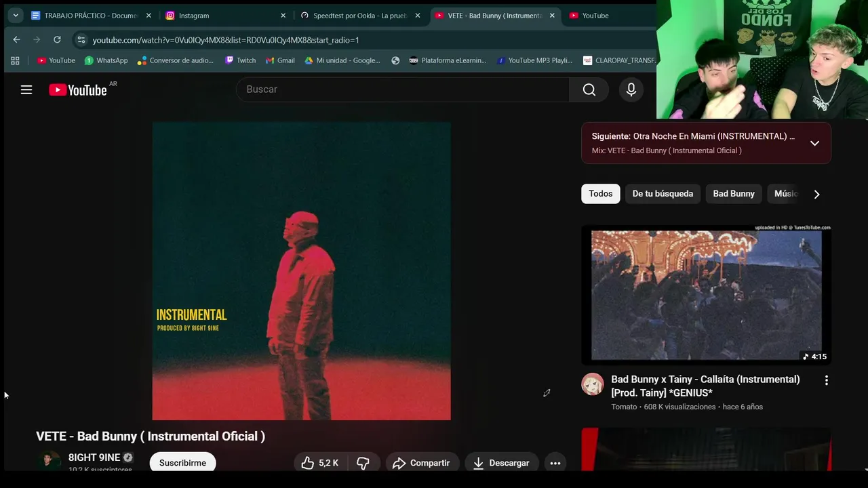Click the Buscar search field
This screenshot has height=488, width=868.
403,89
